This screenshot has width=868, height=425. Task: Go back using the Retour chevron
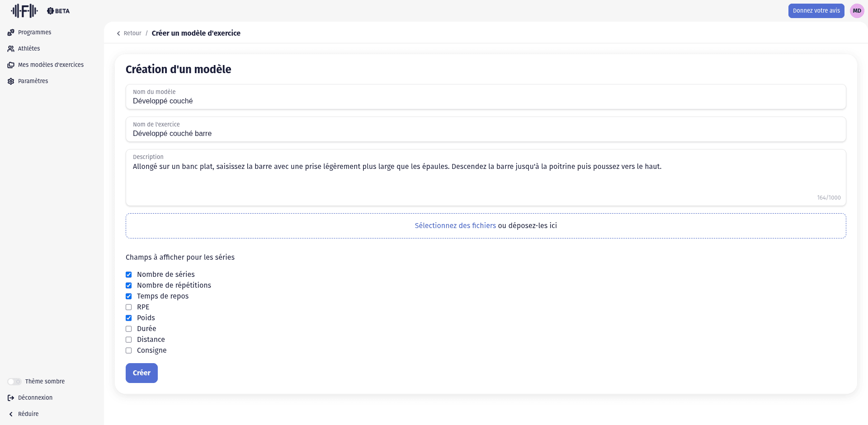(119, 33)
